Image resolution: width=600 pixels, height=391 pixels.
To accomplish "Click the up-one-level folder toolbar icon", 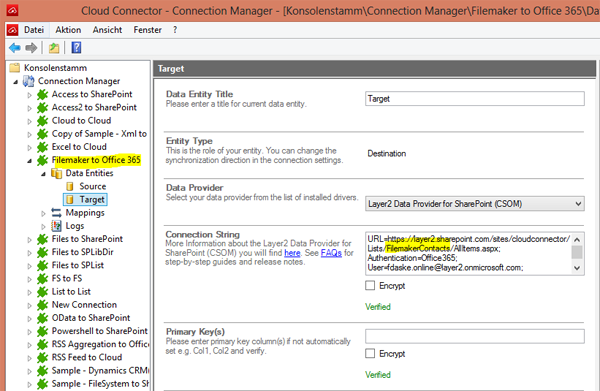I will pyautogui.click(x=54, y=48).
